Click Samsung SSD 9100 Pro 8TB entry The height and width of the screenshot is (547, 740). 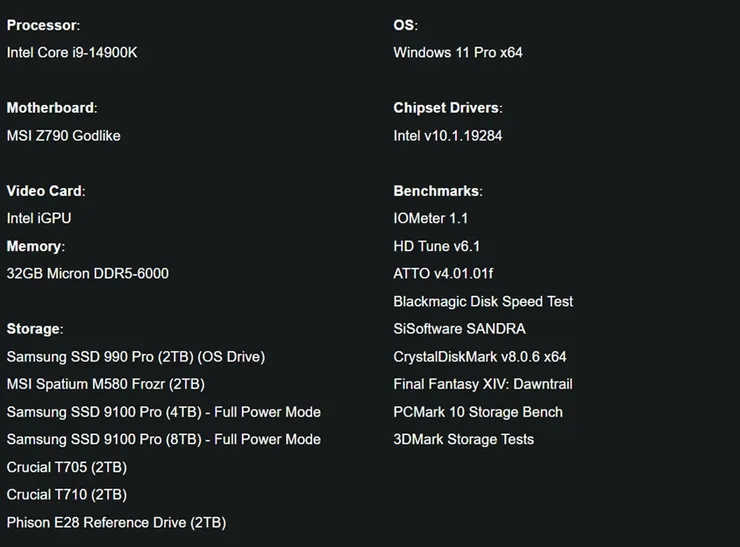pyautogui.click(x=164, y=439)
